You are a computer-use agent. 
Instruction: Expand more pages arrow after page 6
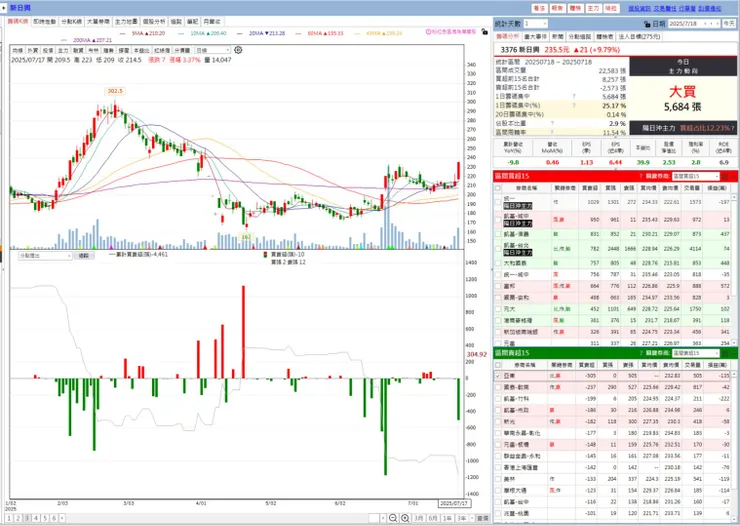62,518
